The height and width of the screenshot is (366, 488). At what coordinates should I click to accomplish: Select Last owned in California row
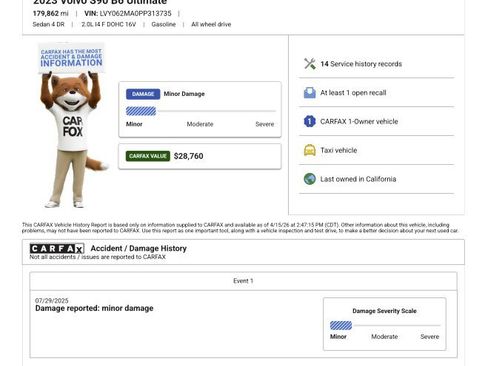click(x=377, y=179)
